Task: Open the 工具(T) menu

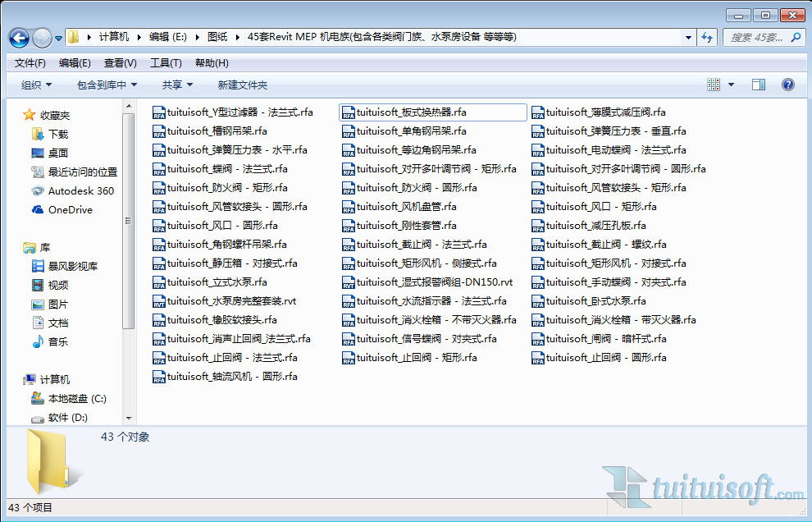Action: pyautogui.click(x=165, y=63)
